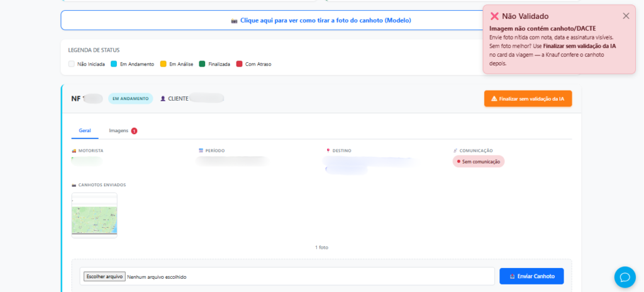The width and height of the screenshot is (644, 292).
Task: Click icon on the Enviar Canhoto button
Action: coord(512,276)
